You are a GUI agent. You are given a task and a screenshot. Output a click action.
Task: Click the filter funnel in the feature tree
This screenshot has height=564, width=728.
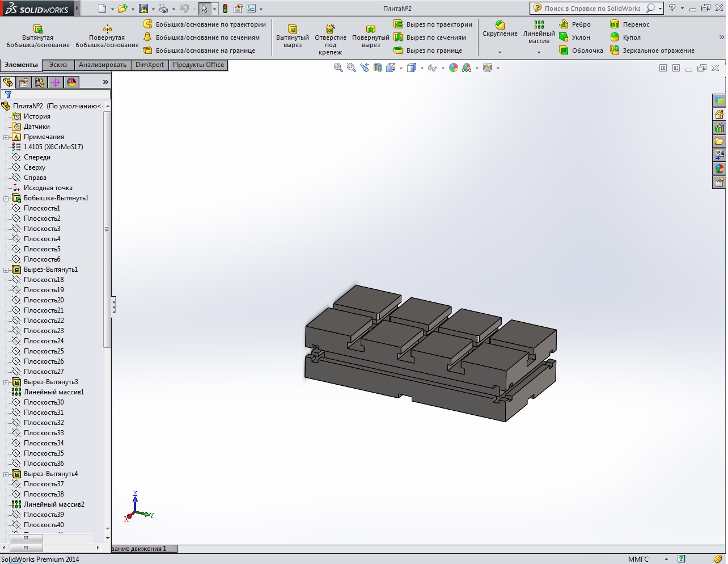pyautogui.click(x=8, y=95)
